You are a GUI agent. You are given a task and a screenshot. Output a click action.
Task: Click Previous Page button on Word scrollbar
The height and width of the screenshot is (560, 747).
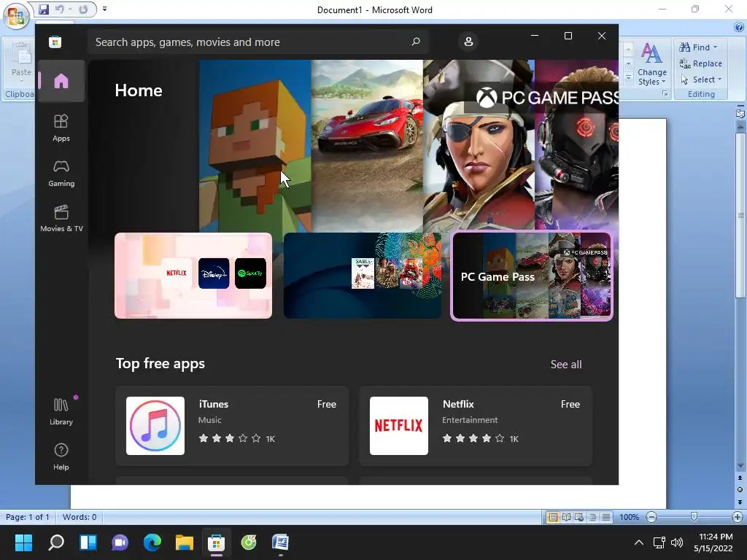740,478
